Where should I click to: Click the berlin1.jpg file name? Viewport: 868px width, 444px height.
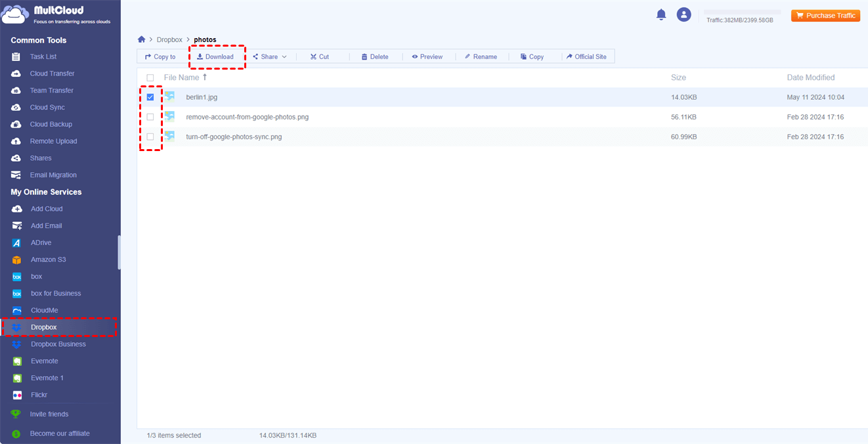coord(202,97)
